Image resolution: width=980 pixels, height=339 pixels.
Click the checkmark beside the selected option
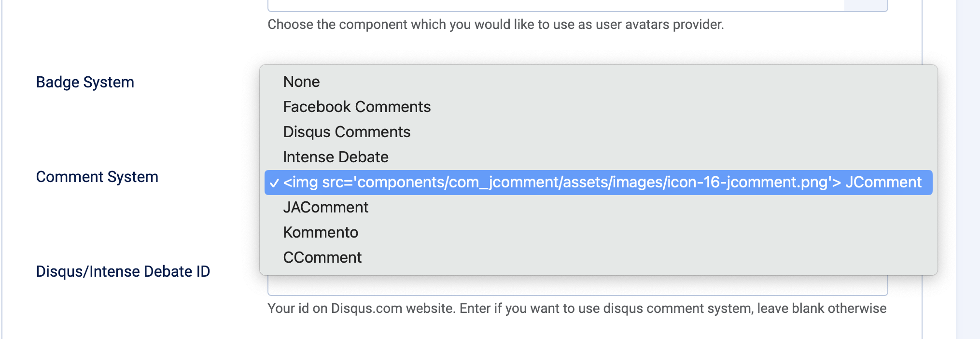point(274,183)
